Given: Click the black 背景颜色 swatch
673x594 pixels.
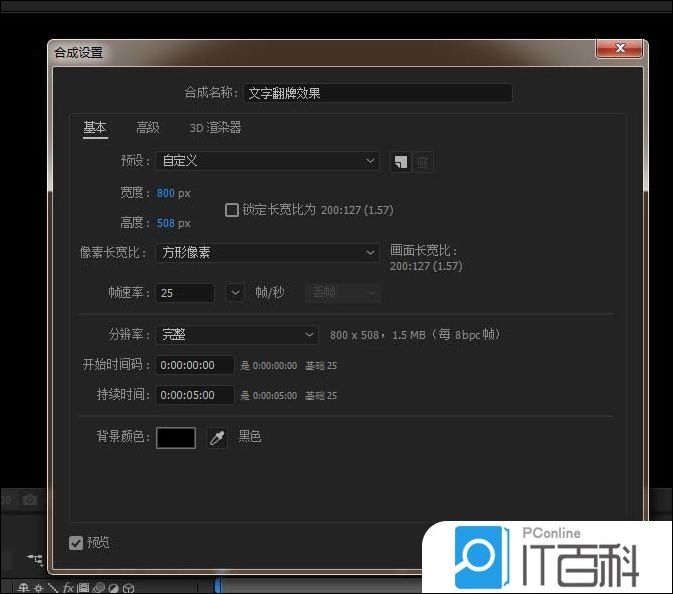Looking at the screenshot, I should tap(176, 438).
